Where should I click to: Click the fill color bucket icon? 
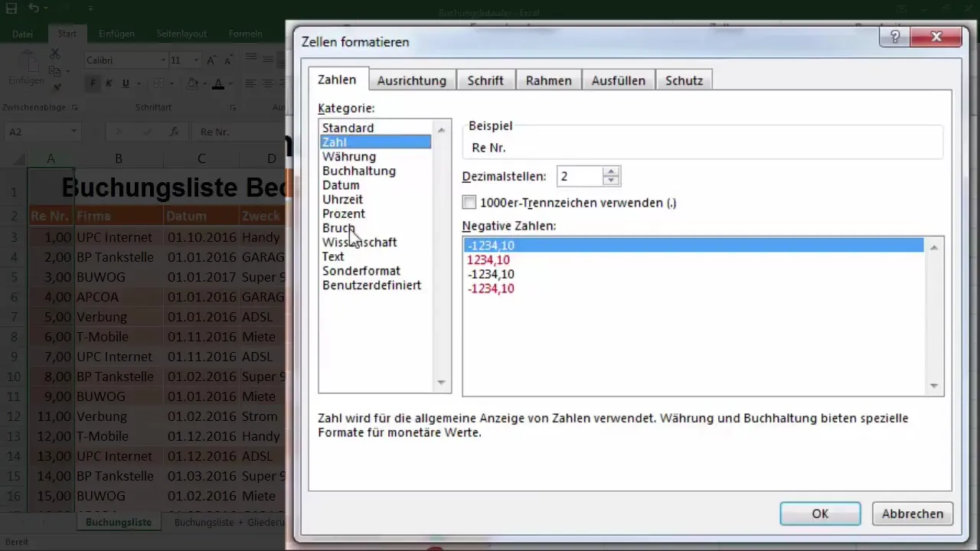192,83
